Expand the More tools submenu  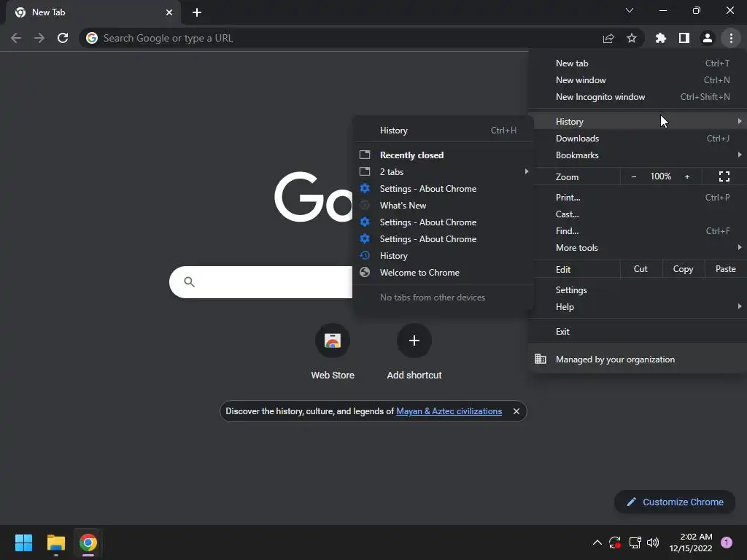coord(638,248)
